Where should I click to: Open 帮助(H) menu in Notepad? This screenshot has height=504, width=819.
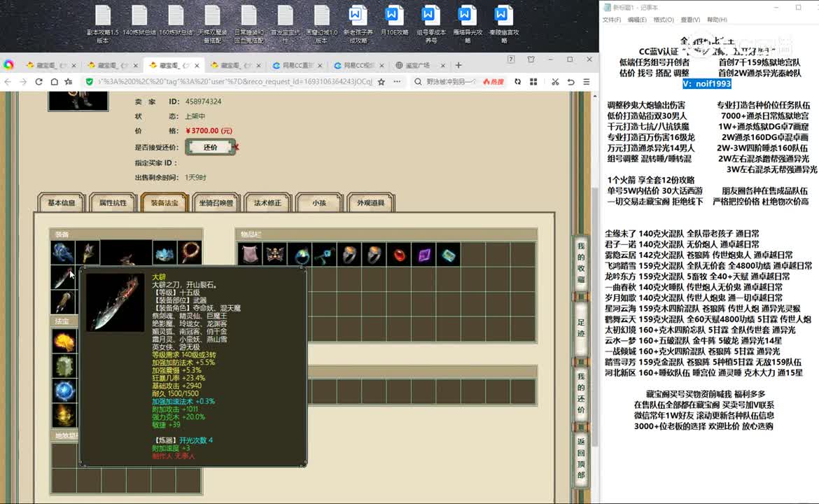[717, 20]
